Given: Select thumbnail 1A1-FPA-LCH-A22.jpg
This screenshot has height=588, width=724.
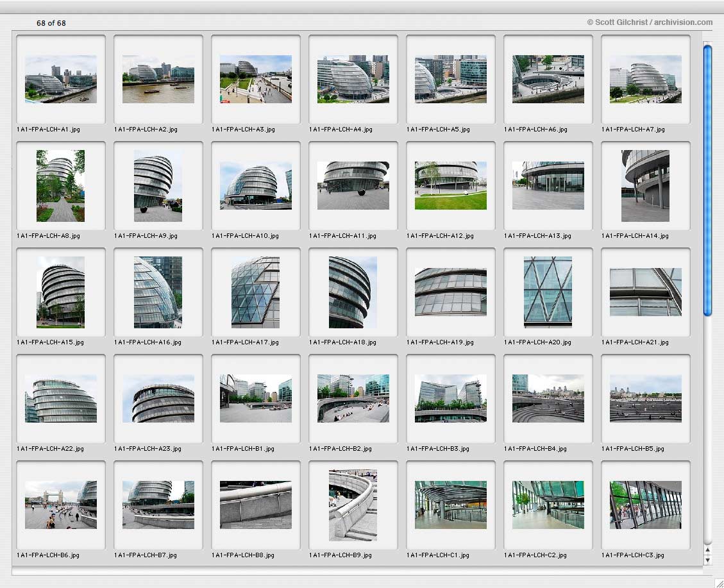Looking at the screenshot, I should point(61,398).
